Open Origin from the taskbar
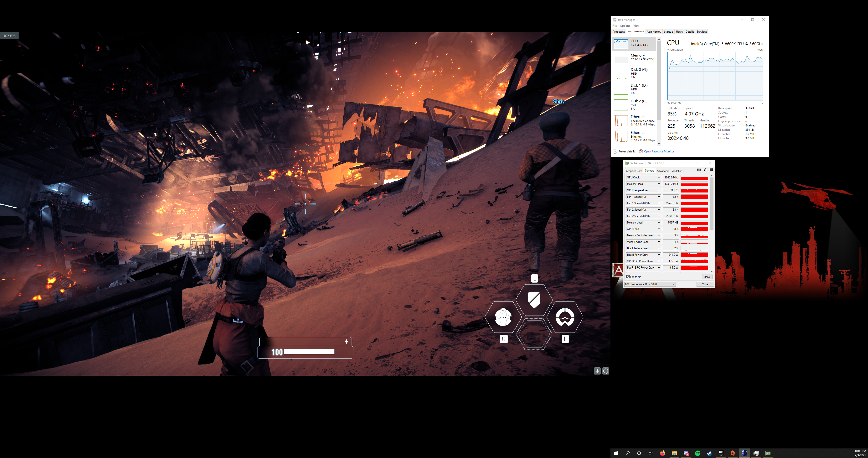The height and width of the screenshot is (458, 868). point(733,453)
